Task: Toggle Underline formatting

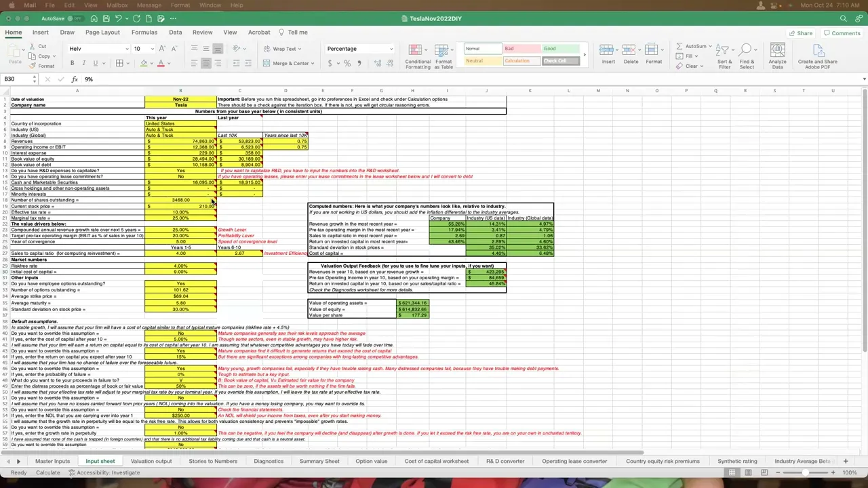Action: pos(95,63)
